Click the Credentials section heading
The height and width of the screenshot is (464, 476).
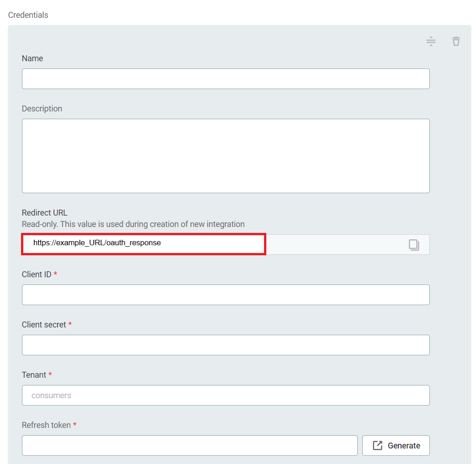click(28, 15)
